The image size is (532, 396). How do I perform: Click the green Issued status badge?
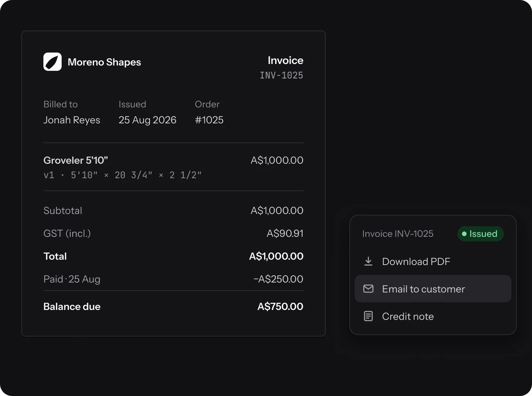pyautogui.click(x=480, y=234)
